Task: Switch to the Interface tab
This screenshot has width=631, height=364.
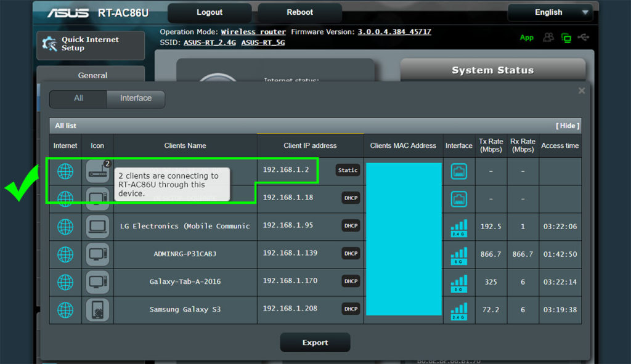Action: [135, 99]
